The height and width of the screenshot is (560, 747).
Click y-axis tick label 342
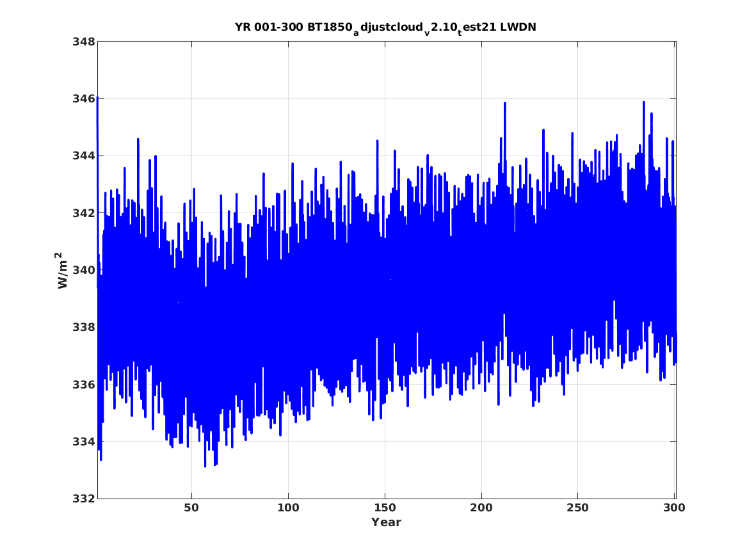point(83,213)
